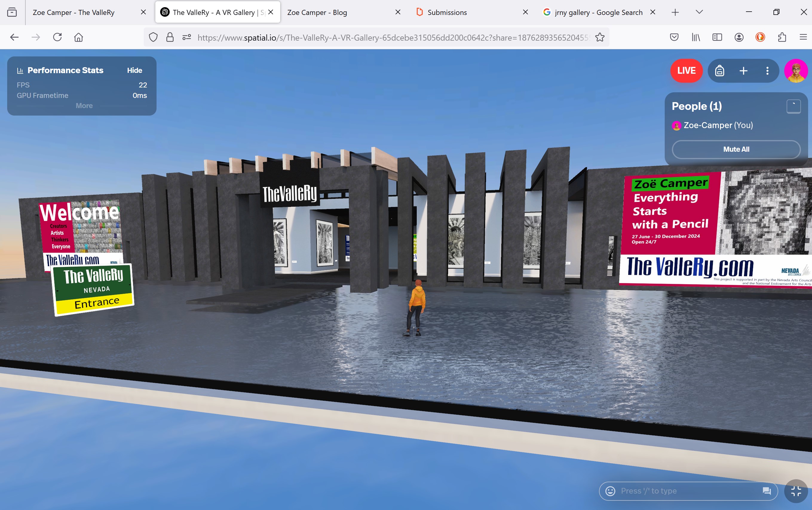The height and width of the screenshot is (510, 812).
Task: Click the Firefox back arrow
Action: click(x=14, y=37)
